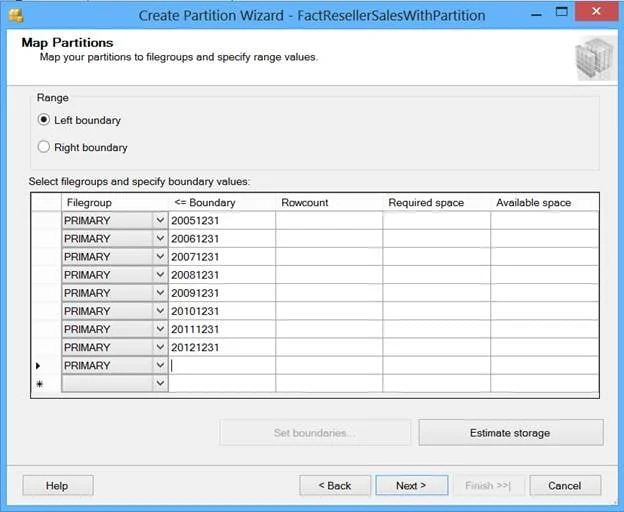This screenshot has width=624, height=512.
Task: Proceed with the Next button
Action: [411, 485]
